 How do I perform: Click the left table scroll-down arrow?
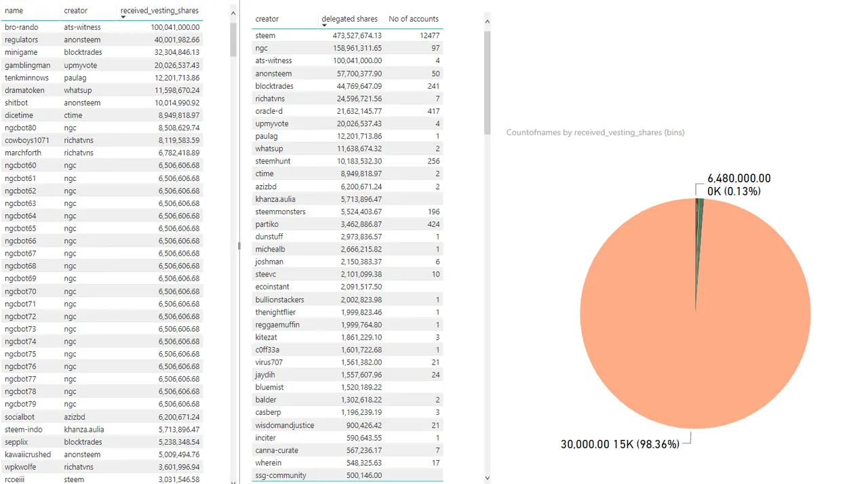tap(234, 480)
